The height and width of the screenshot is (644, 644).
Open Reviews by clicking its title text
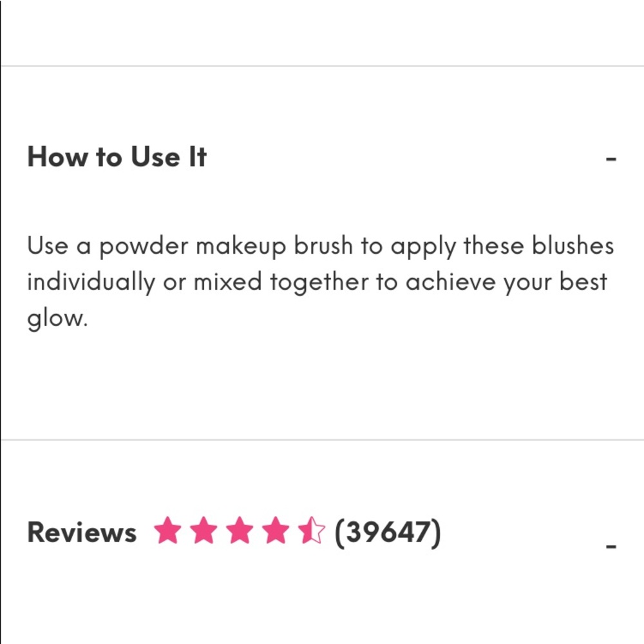(81, 531)
